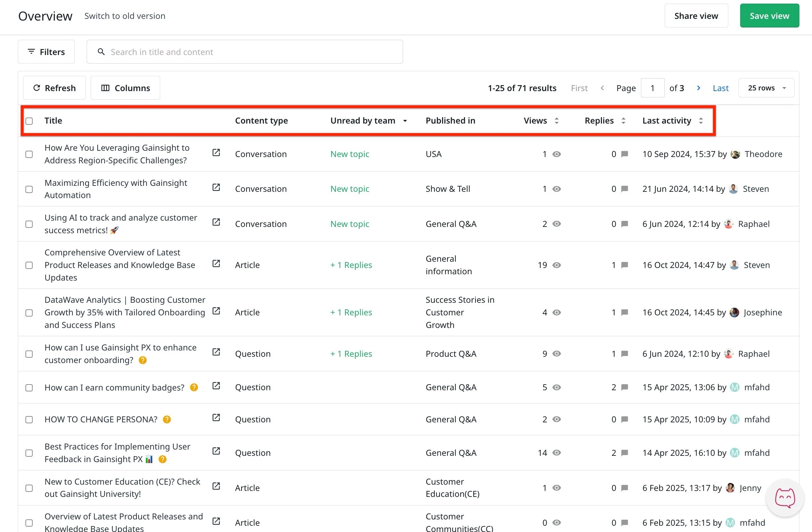Screen dimensions: 812x532
Task: Select the DataWave Analytics article row checkbox
Action: (29, 312)
